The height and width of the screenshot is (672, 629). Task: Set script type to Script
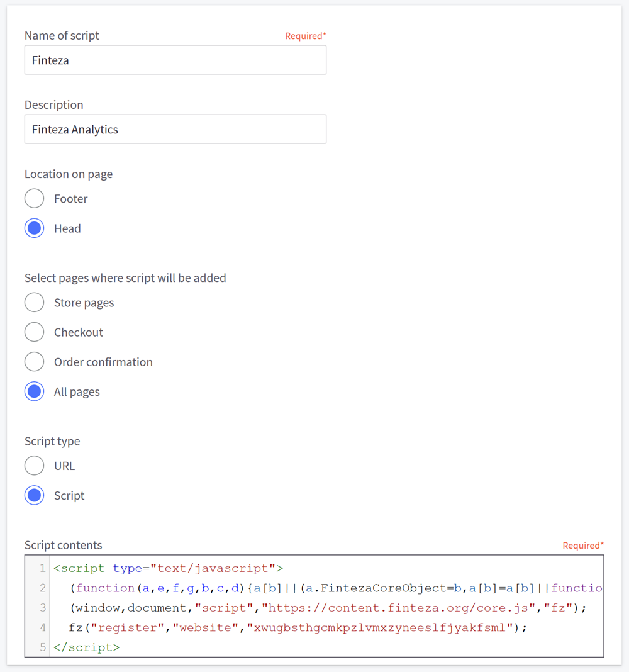point(34,495)
